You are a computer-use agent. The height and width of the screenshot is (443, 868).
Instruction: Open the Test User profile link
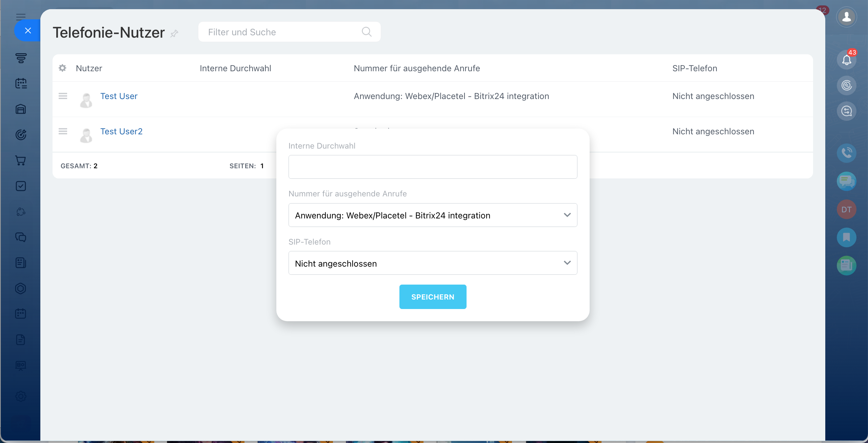click(x=119, y=96)
